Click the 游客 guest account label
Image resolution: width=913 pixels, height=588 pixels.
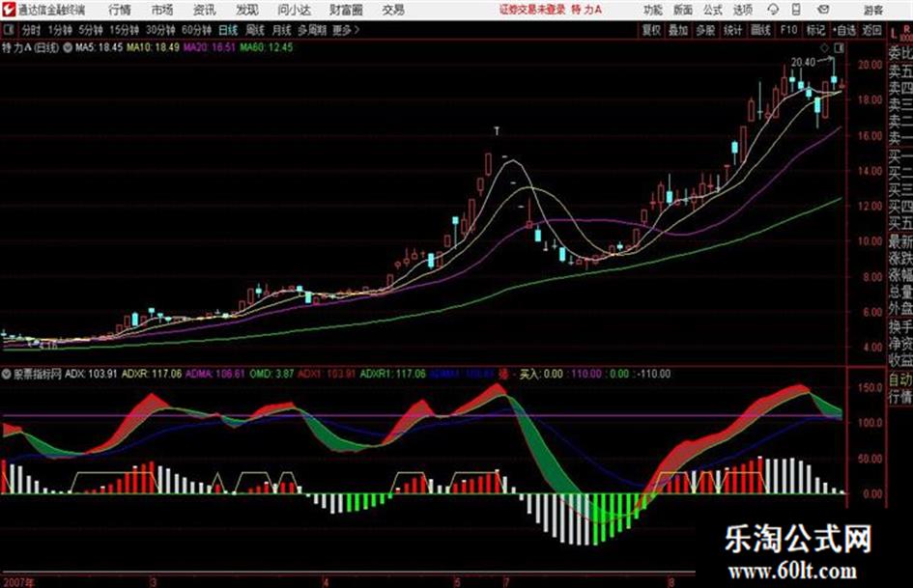point(872,10)
